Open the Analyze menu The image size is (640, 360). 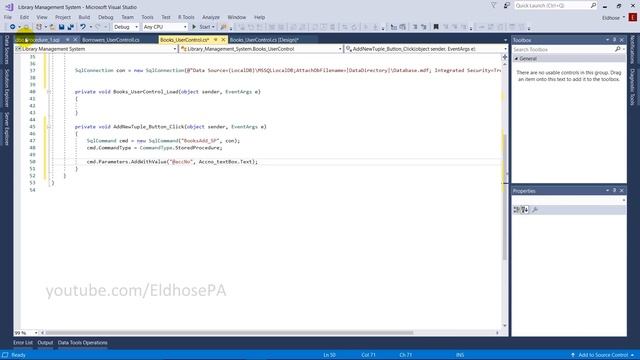click(x=211, y=17)
